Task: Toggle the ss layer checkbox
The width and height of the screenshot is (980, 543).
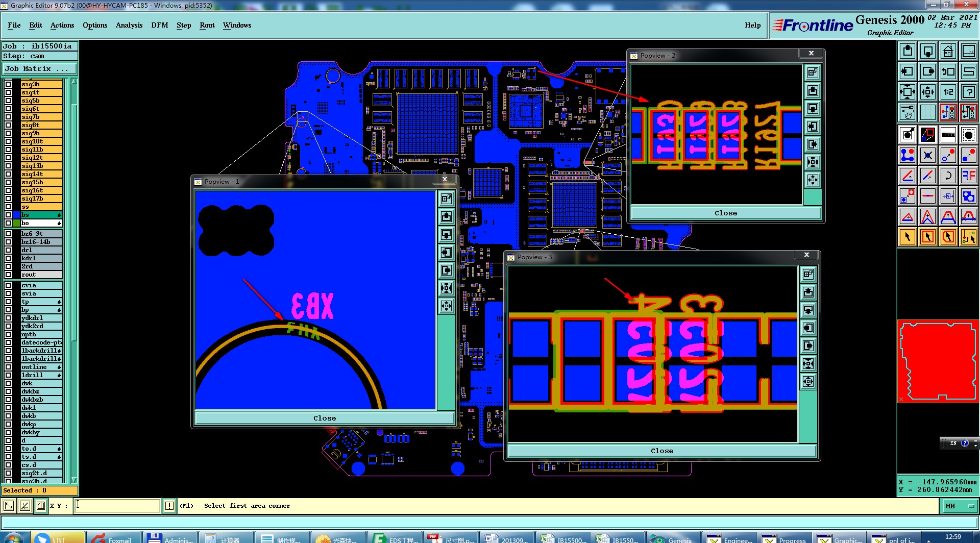Action: click(x=8, y=207)
